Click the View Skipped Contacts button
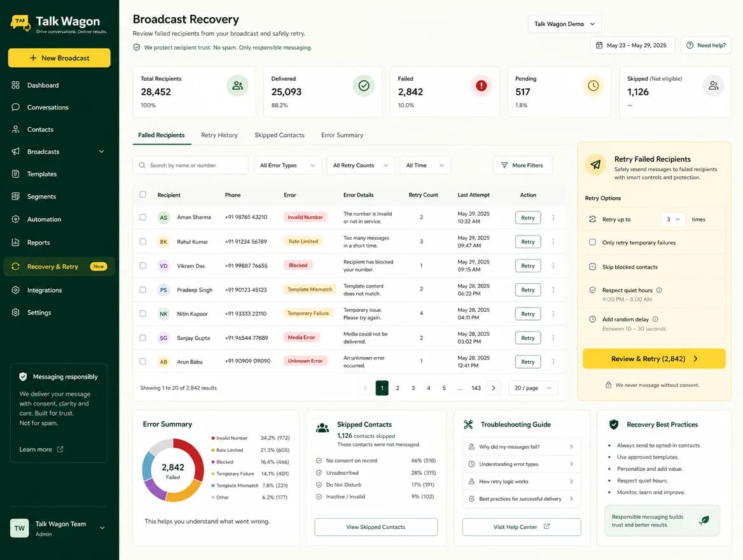 click(x=376, y=527)
